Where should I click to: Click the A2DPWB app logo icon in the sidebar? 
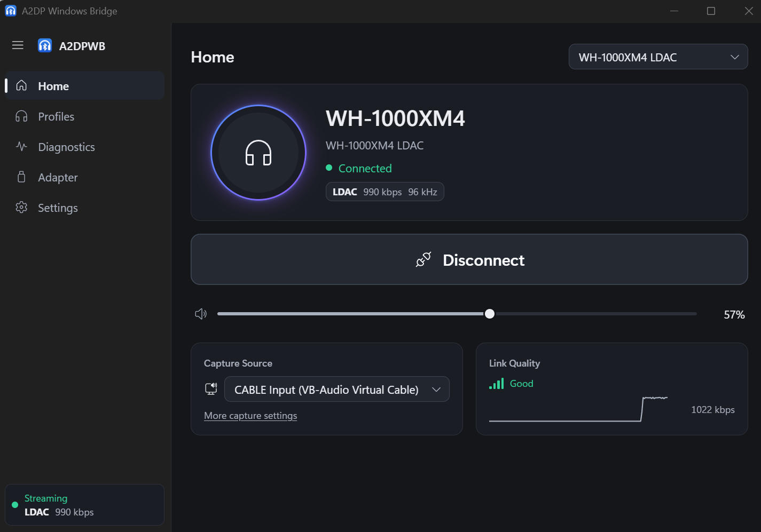tap(45, 46)
